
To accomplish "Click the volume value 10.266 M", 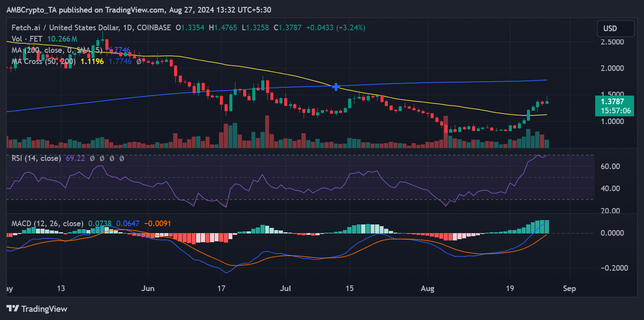I will click(62, 39).
